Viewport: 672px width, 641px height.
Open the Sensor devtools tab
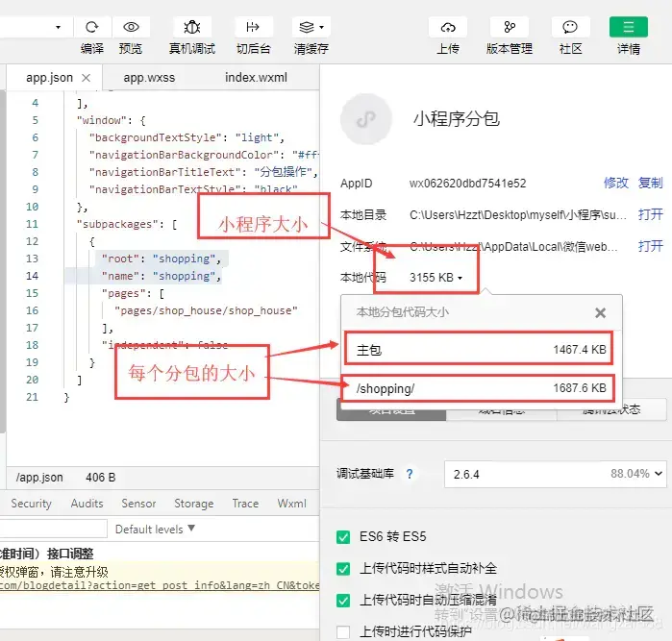138,504
